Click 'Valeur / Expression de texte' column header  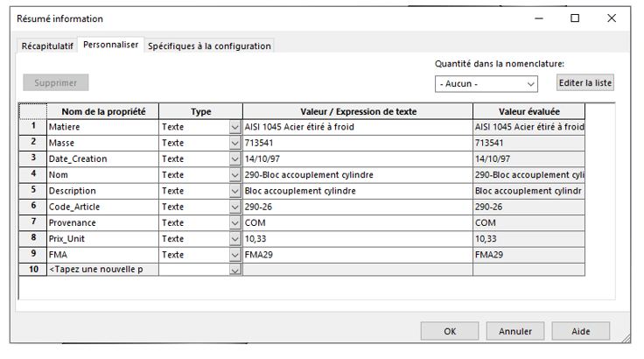click(358, 111)
